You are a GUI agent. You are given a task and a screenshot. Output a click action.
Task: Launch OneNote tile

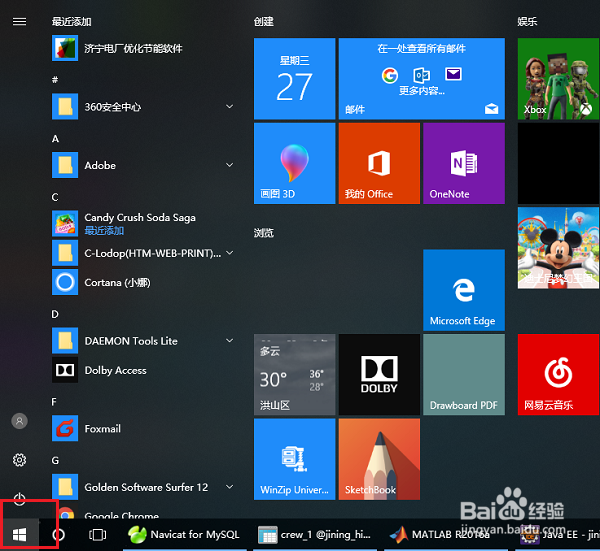(x=464, y=163)
